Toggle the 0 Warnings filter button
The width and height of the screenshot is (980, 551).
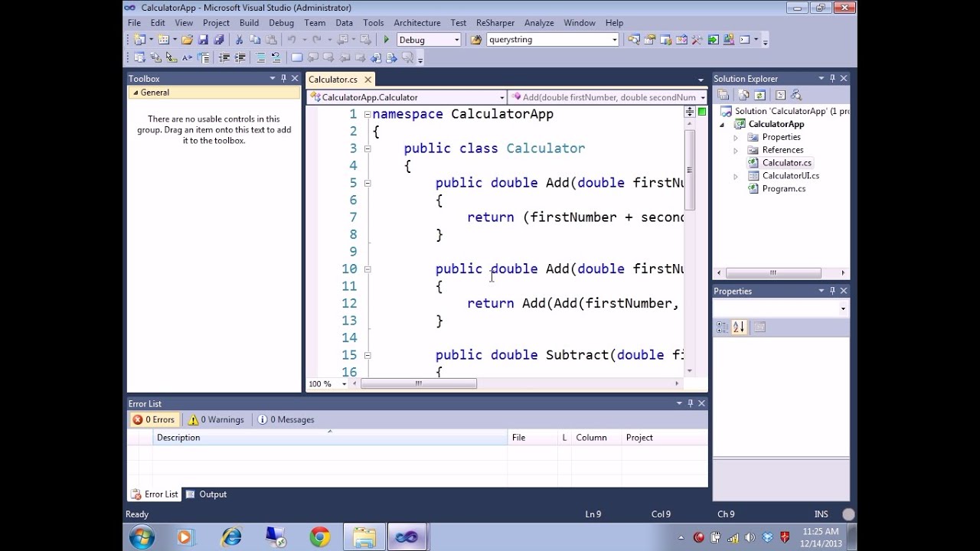pyautogui.click(x=216, y=419)
